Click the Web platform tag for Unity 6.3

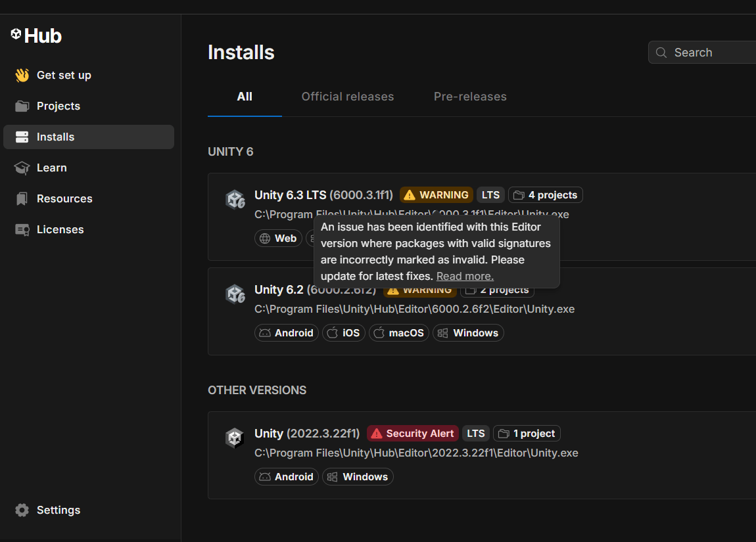click(278, 238)
